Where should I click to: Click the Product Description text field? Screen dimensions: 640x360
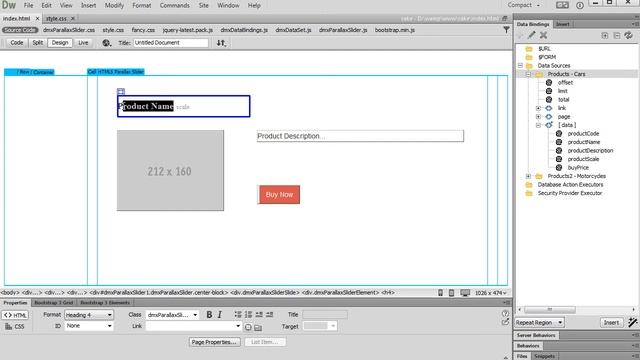(360, 136)
